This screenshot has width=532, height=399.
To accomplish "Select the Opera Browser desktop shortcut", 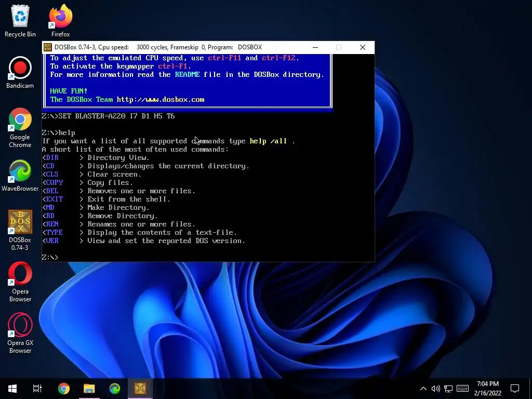I will point(20,282).
